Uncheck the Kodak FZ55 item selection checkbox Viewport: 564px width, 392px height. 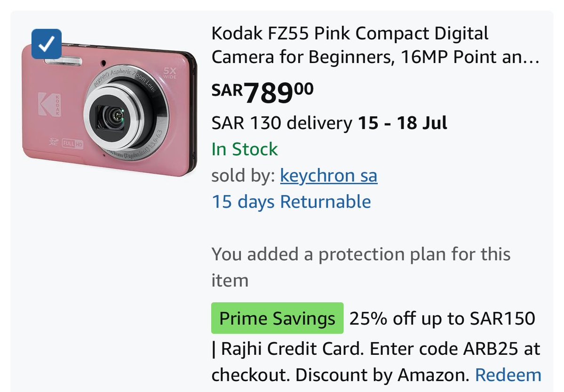(x=47, y=44)
